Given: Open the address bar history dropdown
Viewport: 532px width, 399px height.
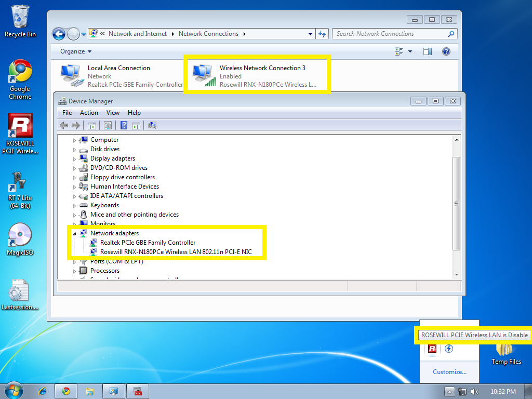Looking at the screenshot, I should pyautogui.click(x=310, y=34).
